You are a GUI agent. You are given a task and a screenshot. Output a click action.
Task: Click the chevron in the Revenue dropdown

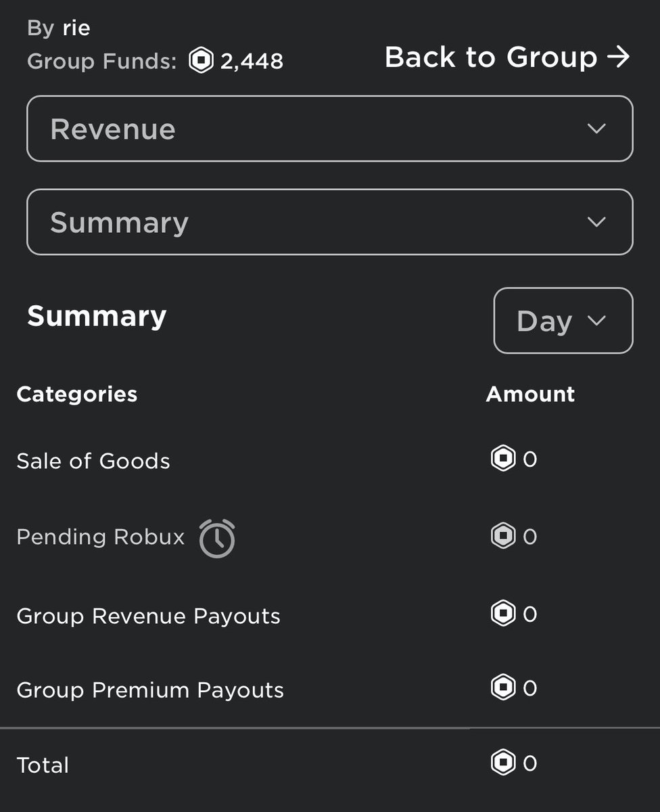(596, 129)
